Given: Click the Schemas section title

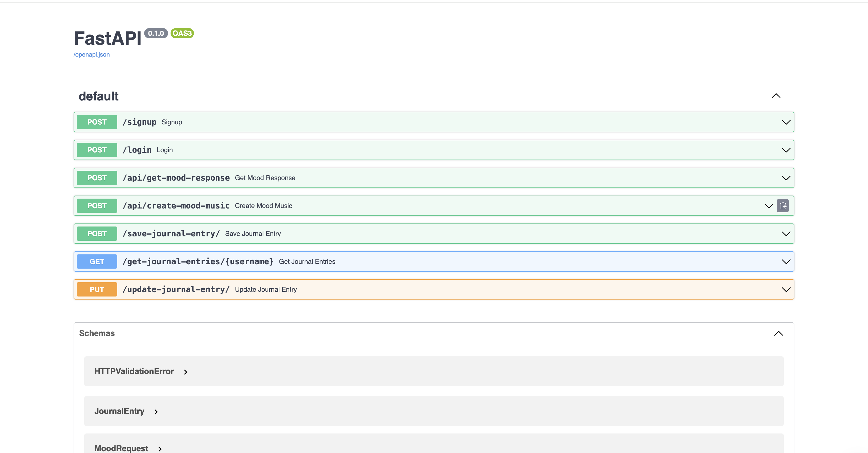Looking at the screenshot, I should click(x=97, y=334).
